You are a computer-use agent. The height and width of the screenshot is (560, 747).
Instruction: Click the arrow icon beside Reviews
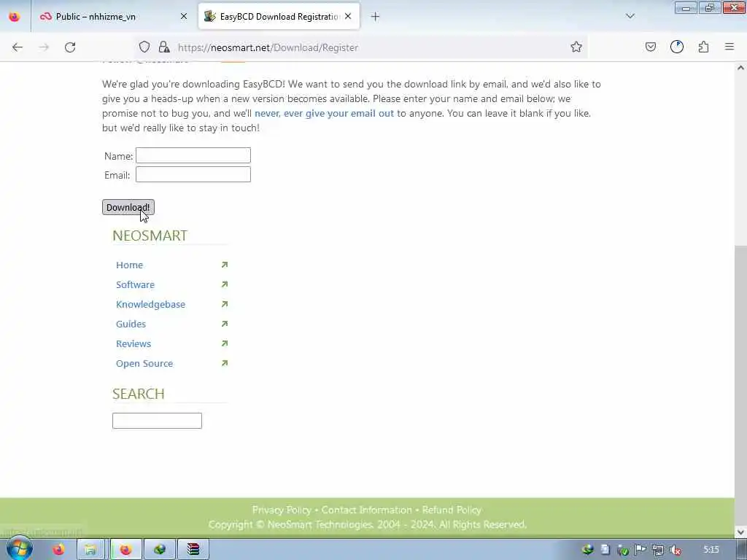225,343
